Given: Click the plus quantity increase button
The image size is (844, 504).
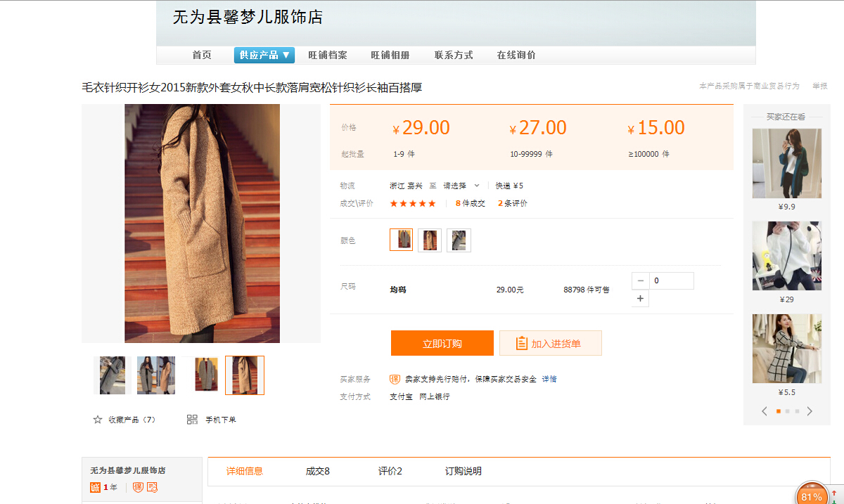Looking at the screenshot, I should 640,299.
